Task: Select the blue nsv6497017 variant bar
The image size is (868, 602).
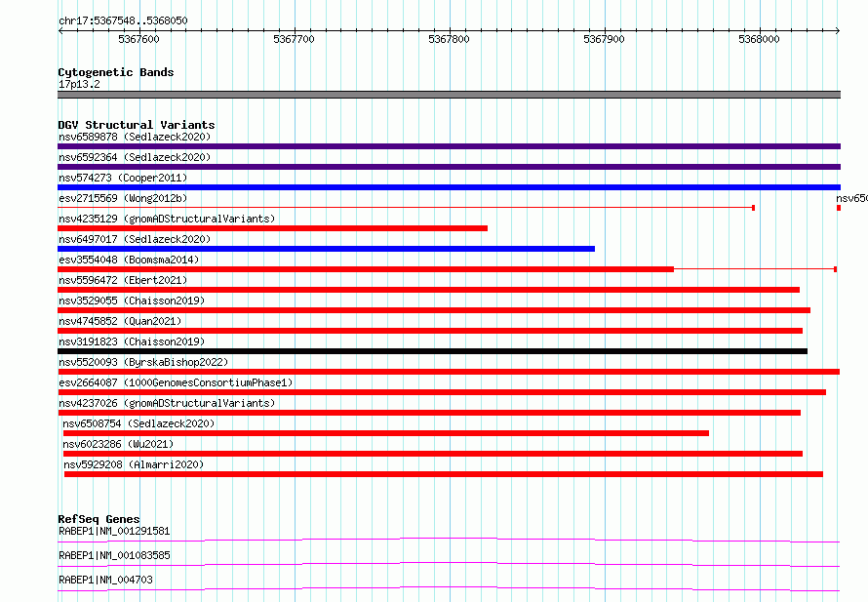Action: [x=326, y=249]
